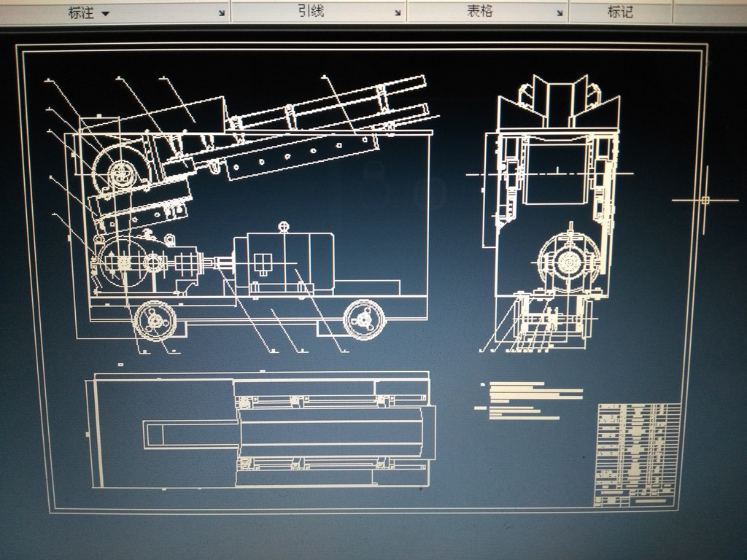Expand the 标注 panel dropdown triangle
The height and width of the screenshot is (560, 747).
tap(106, 13)
